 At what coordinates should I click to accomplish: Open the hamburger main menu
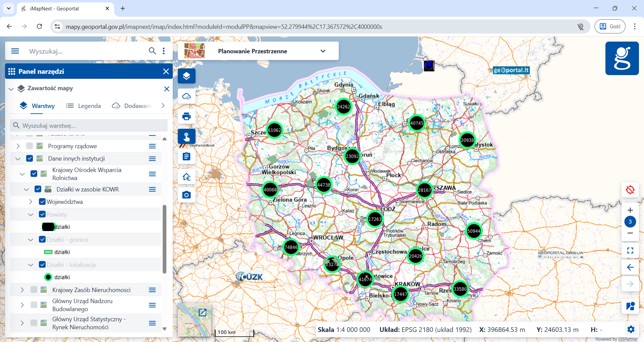[15, 51]
